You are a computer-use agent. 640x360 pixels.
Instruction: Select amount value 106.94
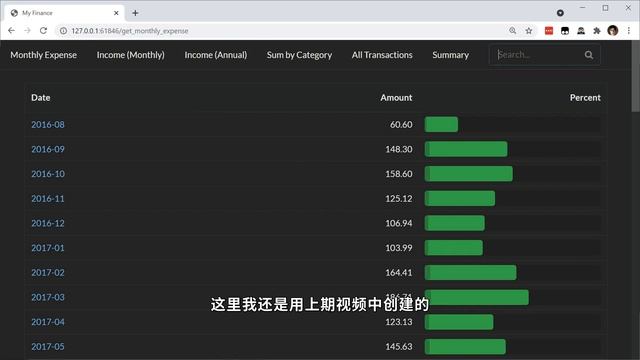(x=399, y=223)
